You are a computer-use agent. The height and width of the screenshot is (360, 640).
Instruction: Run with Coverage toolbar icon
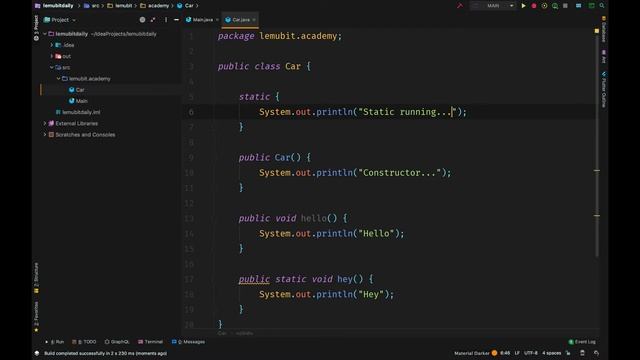pos(544,6)
